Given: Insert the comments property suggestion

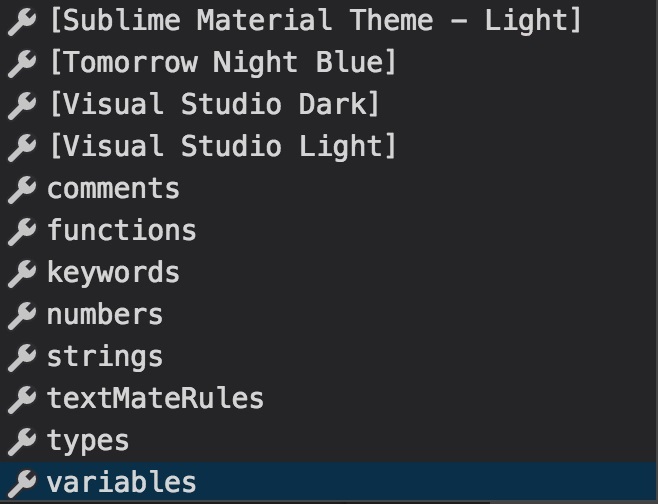Looking at the screenshot, I should (x=329, y=189).
